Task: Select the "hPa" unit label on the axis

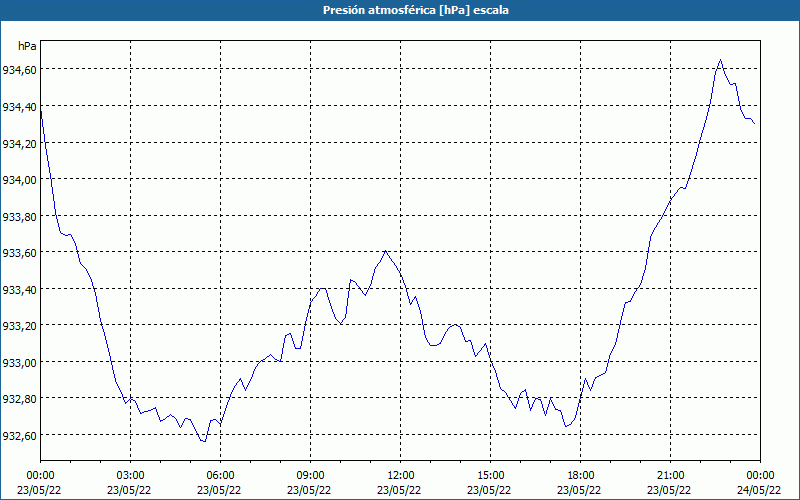Action: (27, 46)
